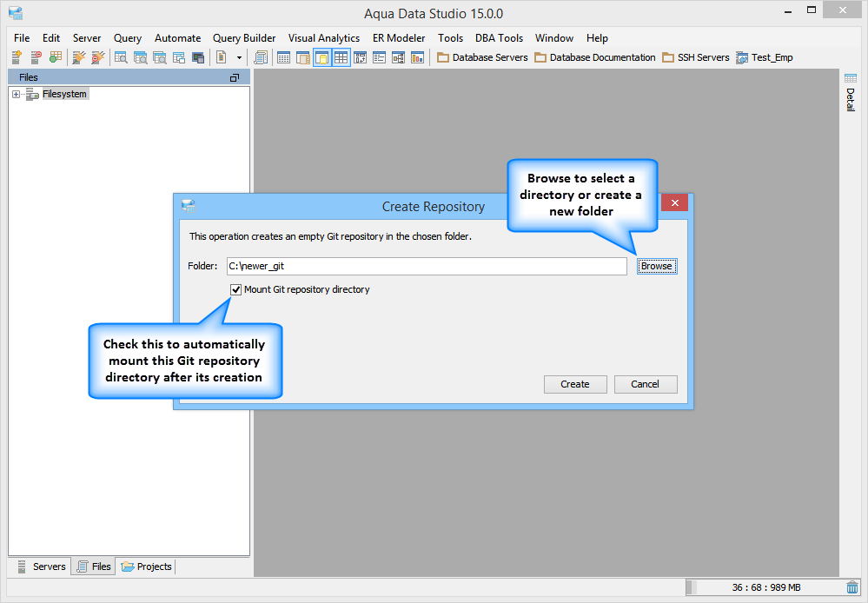
Task: Switch to the Servers tab
Action: [42, 567]
